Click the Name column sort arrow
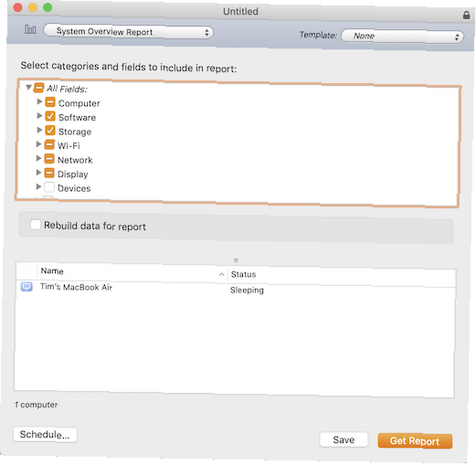 pos(222,274)
